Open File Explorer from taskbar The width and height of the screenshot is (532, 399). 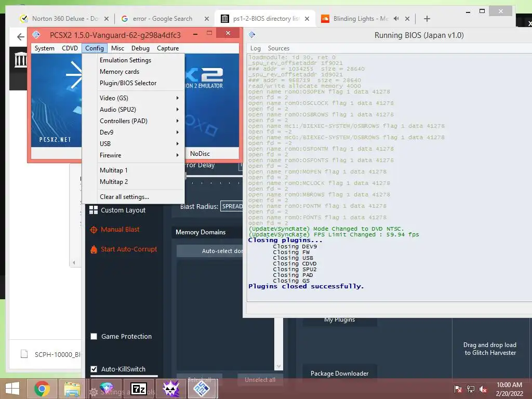point(72,389)
